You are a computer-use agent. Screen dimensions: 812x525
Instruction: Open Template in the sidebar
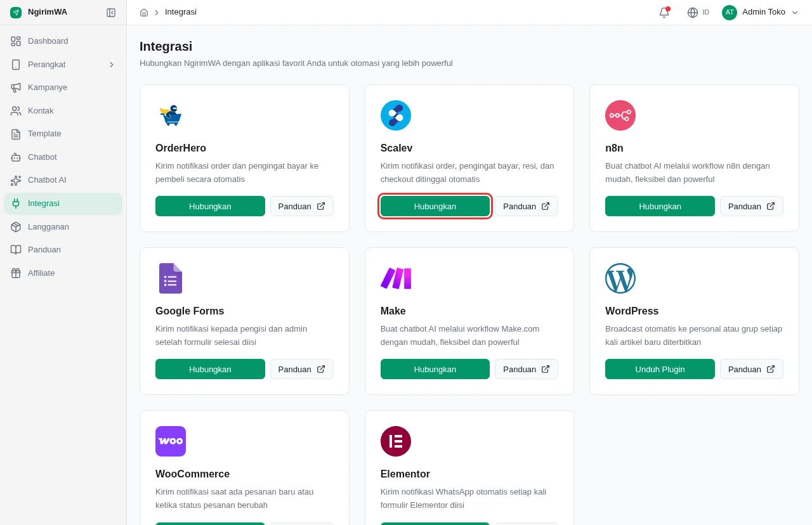pyautogui.click(x=63, y=134)
